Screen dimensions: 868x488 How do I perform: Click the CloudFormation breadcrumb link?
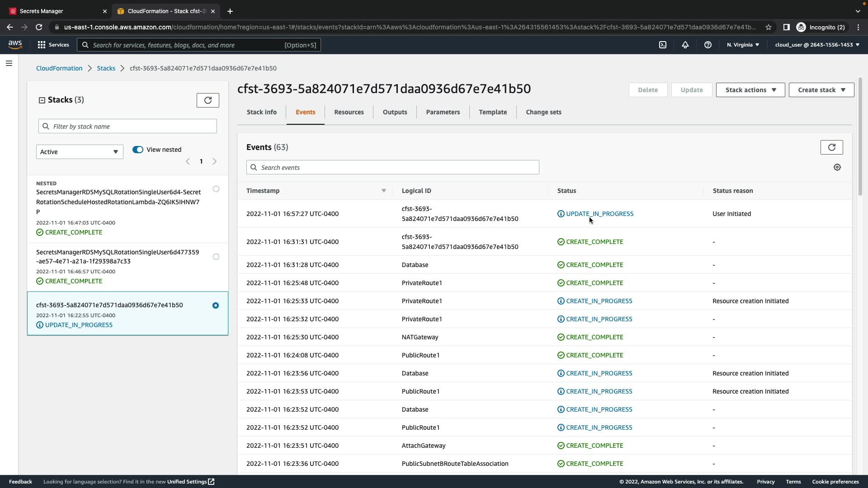tap(59, 68)
